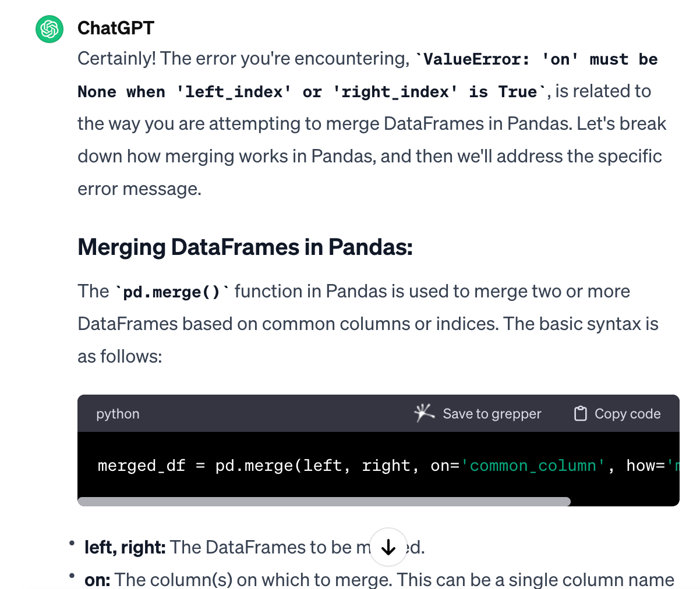
Task: Click the bold "left, right:" bullet term
Action: (x=125, y=547)
